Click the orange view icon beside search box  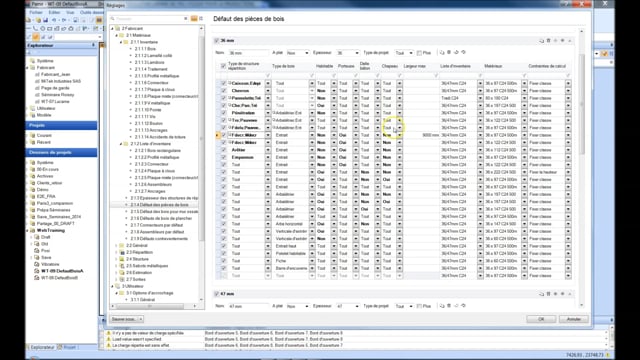click(194, 18)
